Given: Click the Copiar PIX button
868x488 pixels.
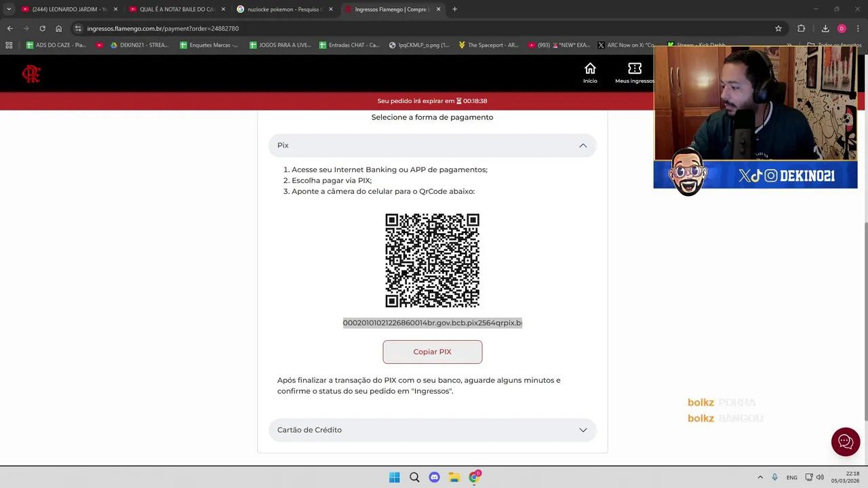Looking at the screenshot, I should [432, 352].
